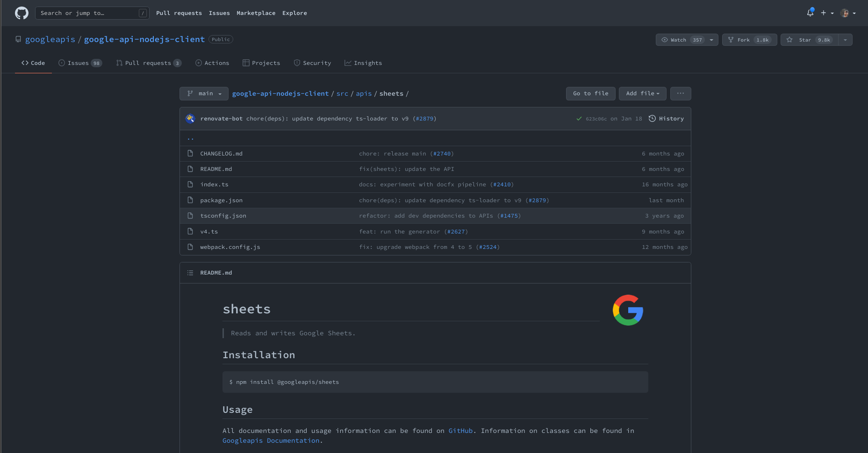Open the googleapis owner link
The height and width of the screenshot is (453, 868).
[x=50, y=40]
